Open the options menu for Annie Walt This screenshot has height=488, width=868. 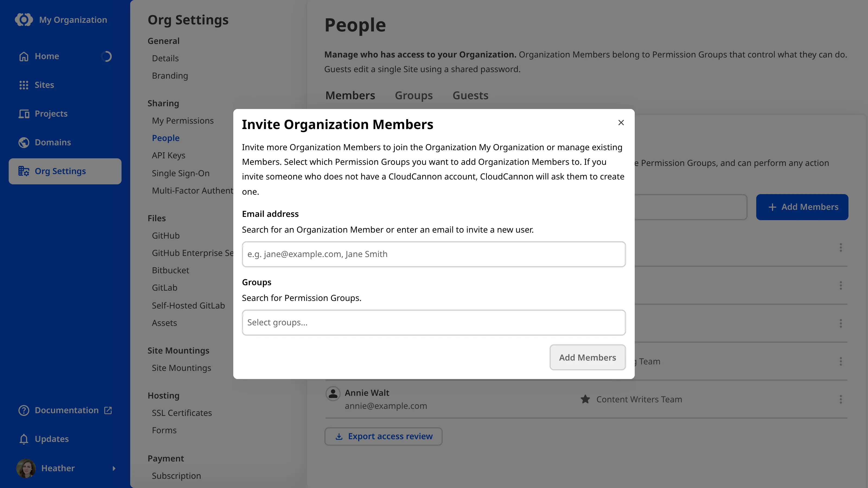tap(841, 399)
